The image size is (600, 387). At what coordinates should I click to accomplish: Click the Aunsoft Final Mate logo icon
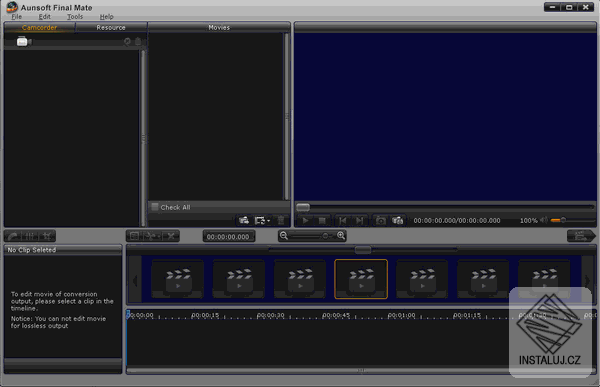(12, 7)
